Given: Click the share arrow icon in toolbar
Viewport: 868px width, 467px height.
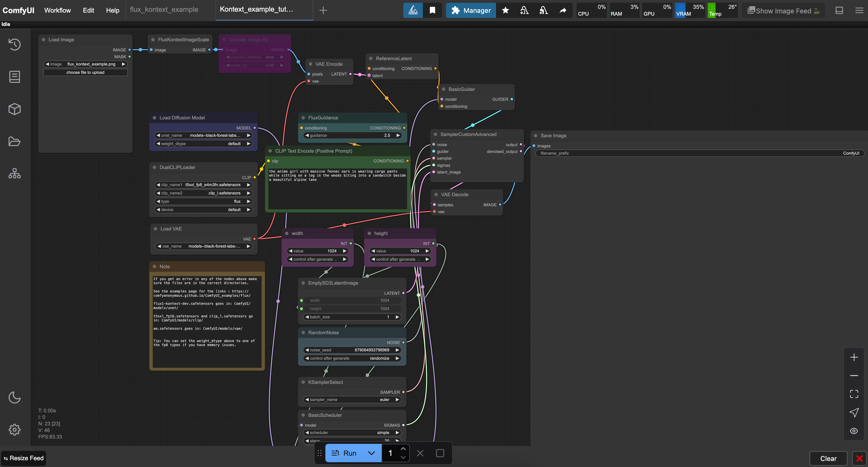Looking at the screenshot, I should point(563,10).
